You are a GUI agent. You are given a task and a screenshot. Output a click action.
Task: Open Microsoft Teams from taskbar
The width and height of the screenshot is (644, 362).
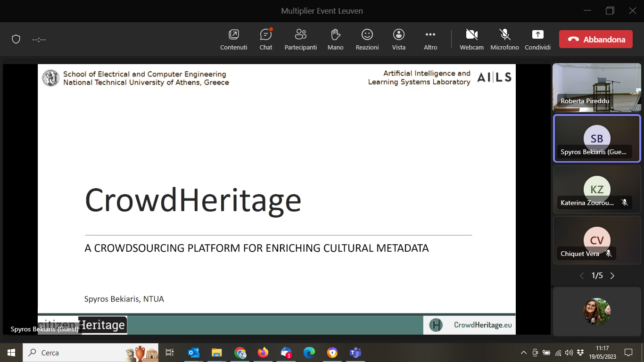tap(355, 353)
